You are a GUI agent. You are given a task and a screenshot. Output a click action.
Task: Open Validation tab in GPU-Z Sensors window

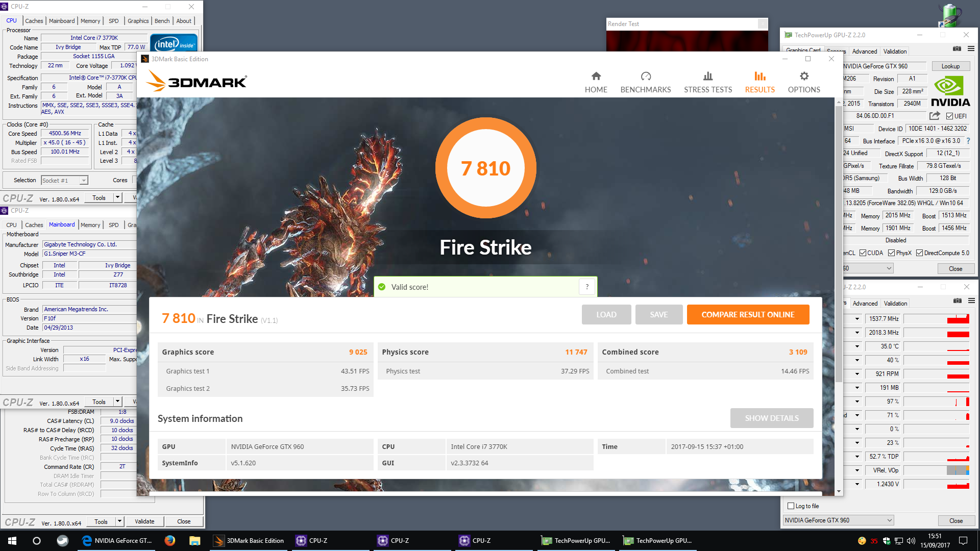coord(895,304)
